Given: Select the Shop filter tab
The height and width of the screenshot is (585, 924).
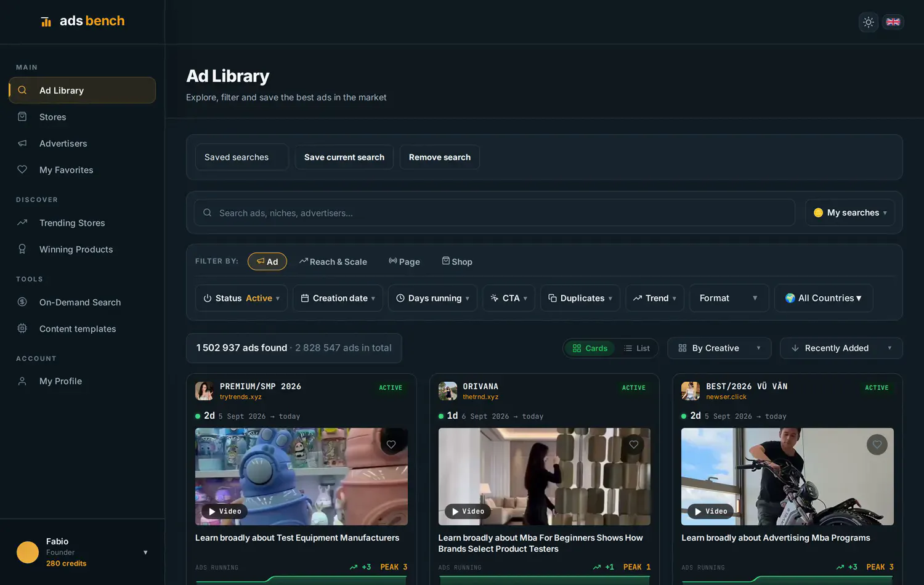Looking at the screenshot, I should coord(457,262).
